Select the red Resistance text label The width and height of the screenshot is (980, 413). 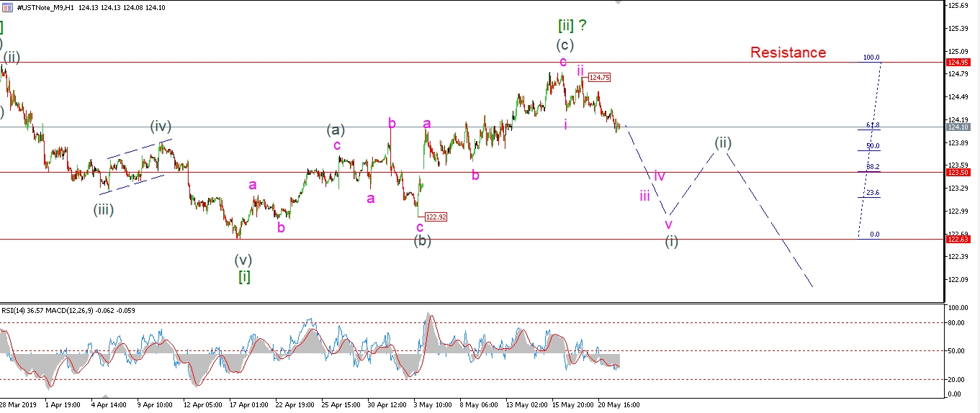point(788,53)
